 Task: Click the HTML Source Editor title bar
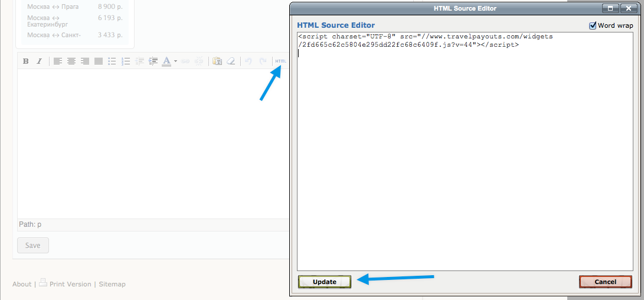pyautogui.click(x=465, y=8)
